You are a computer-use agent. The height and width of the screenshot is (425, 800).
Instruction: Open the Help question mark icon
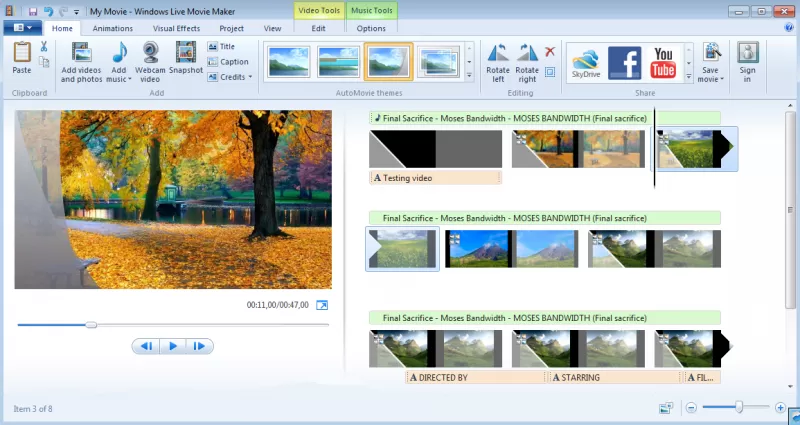tap(789, 28)
